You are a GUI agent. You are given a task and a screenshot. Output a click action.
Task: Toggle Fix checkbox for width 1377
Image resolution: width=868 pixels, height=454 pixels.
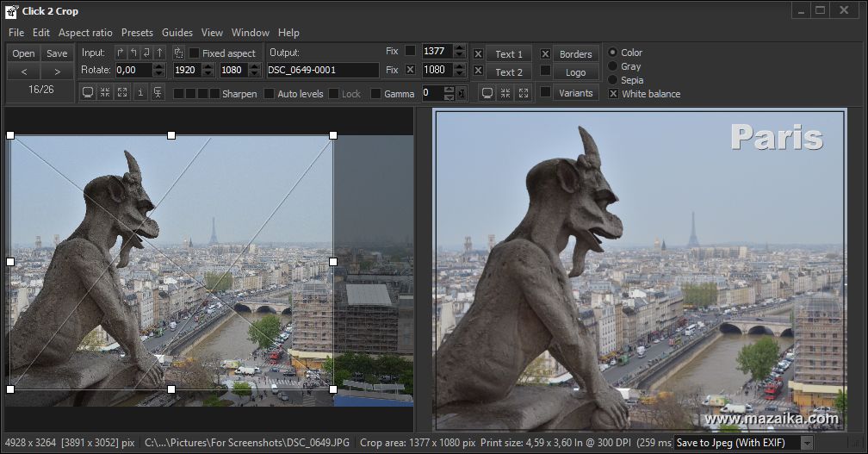pyautogui.click(x=410, y=50)
